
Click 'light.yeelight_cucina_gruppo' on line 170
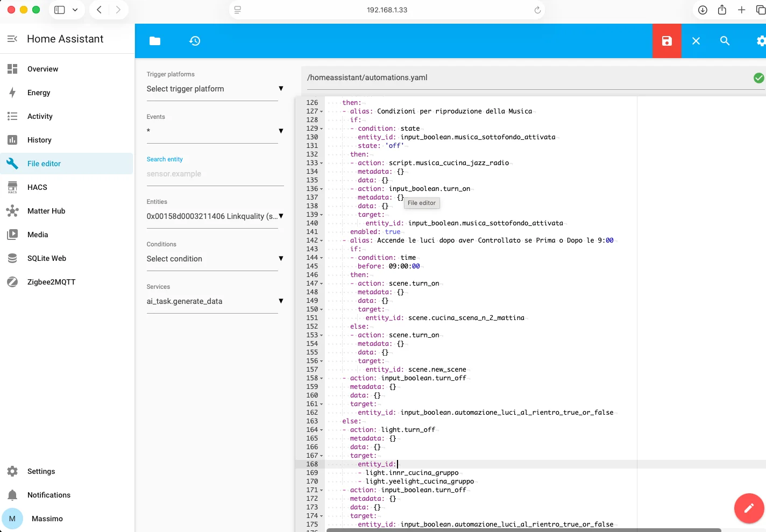(420, 481)
